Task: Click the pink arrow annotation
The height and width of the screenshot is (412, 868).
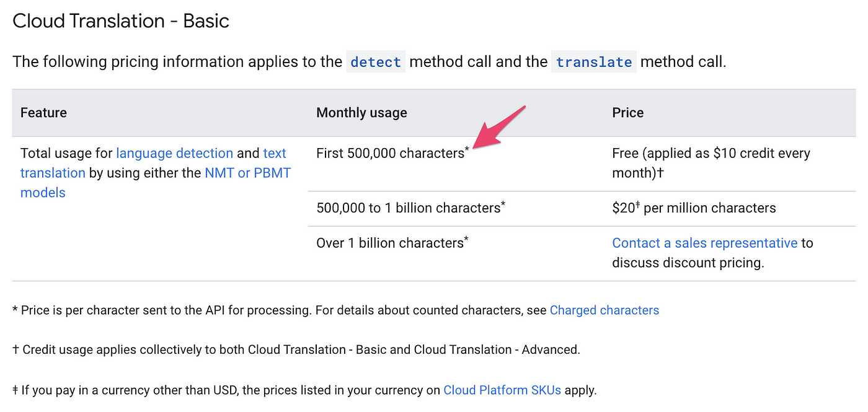Action: pos(500,127)
